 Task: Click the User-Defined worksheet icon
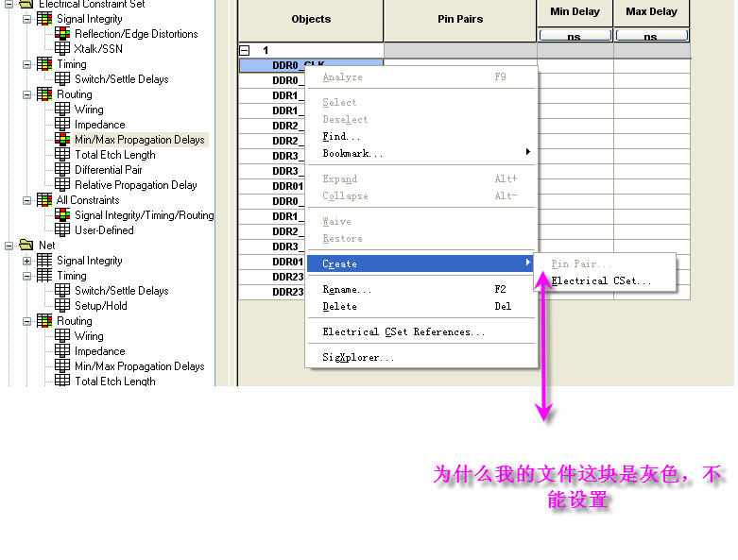pos(62,229)
